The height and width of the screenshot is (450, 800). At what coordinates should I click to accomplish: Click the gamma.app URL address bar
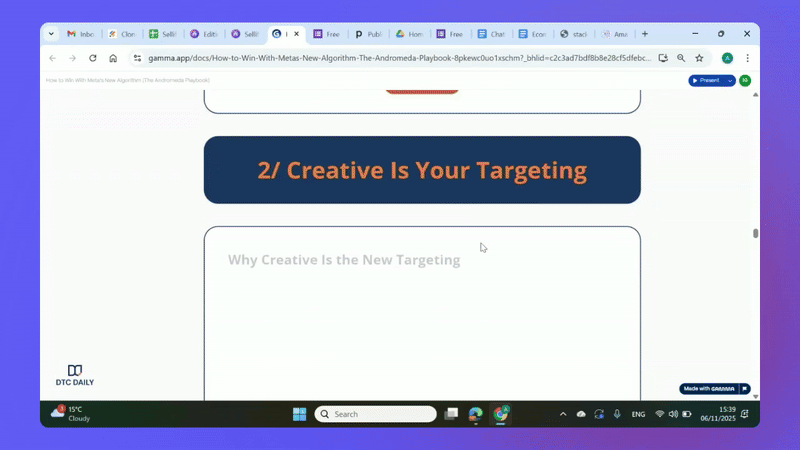(399, 58)
